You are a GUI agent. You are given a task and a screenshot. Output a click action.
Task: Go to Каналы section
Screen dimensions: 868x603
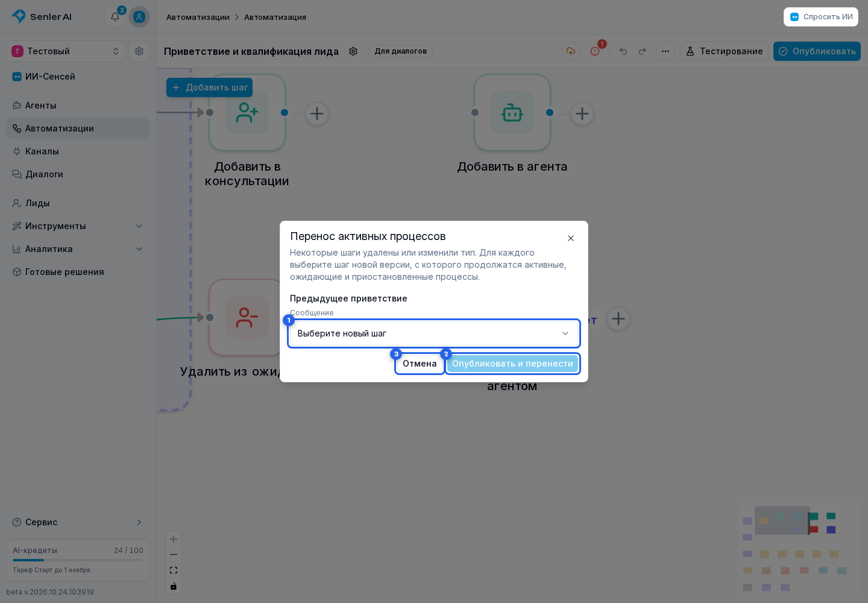pos(78,151)
